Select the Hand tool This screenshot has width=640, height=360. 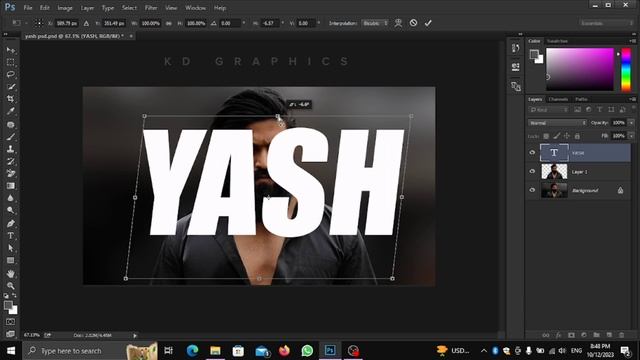pyautogui.click(x=11, y=273)
